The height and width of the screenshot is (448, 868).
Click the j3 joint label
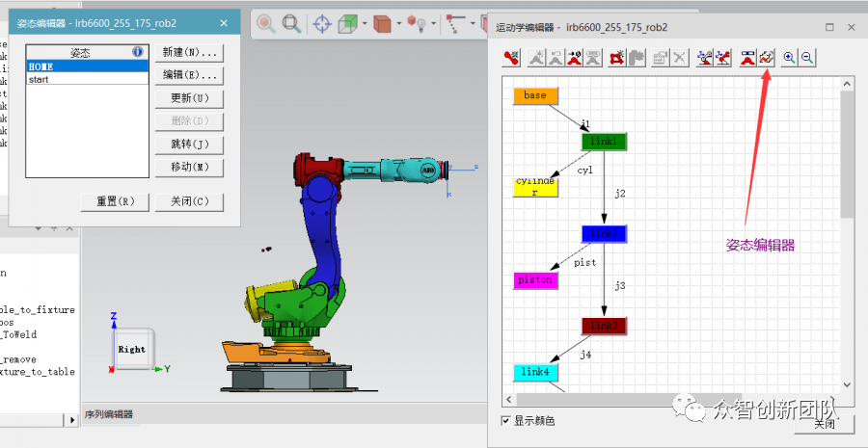(x=620, y=286)
